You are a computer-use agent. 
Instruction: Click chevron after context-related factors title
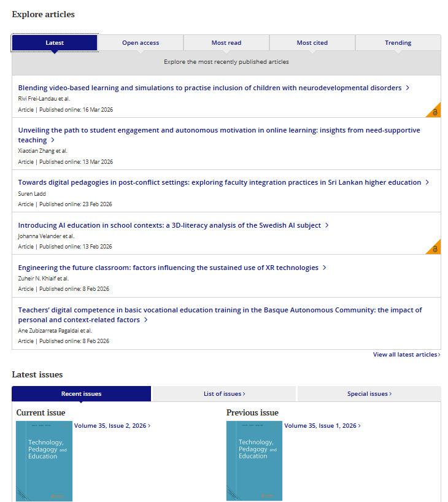pos(146,320)
